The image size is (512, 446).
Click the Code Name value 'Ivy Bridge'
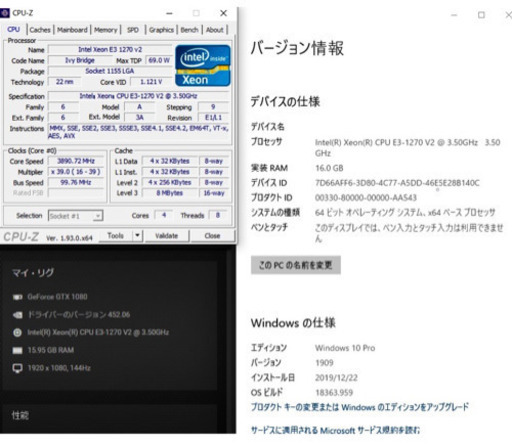(x=80, y=61)
